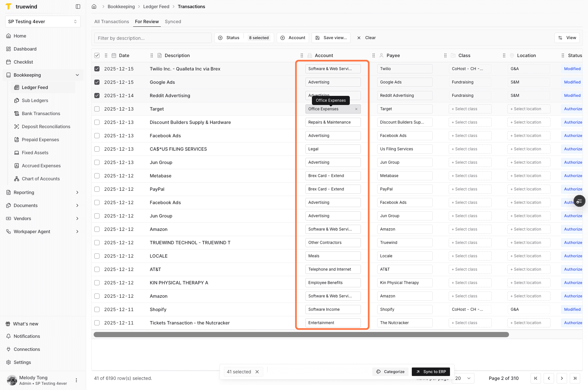Navigate to Ledger Feed breadcrumb
The height and width of the screenshot is (390, 588).
[156, 7]
